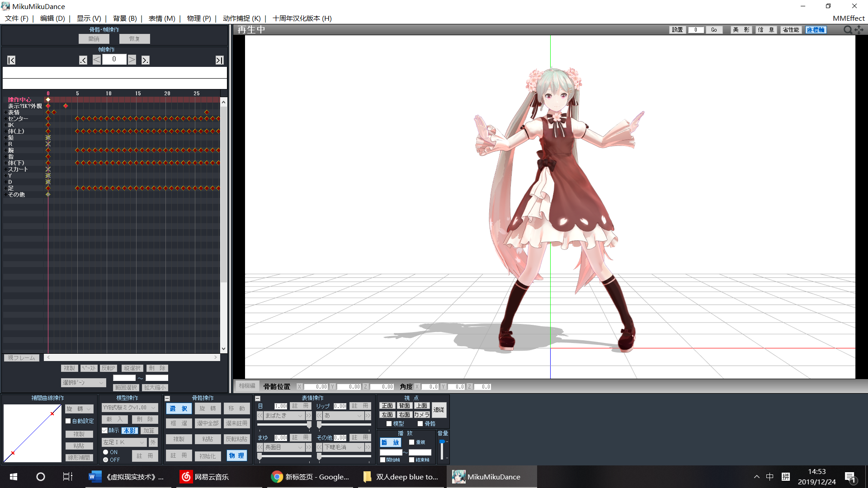The width and height of the screenshot is (868, 488).
Task: Click frame 0 input field in timeline
Action: tap(114, 60)
